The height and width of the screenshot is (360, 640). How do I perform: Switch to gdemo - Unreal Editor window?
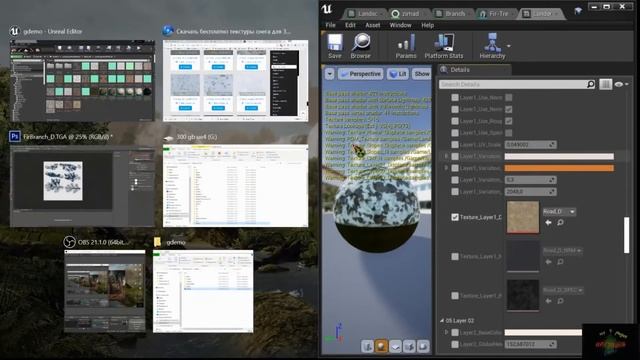tap(82, 80)
